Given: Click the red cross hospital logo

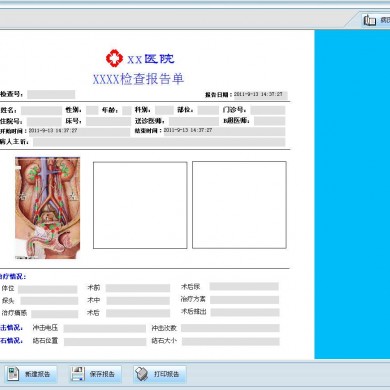Looking at the screenshot, I should pyautogui.click(x=114, y=58).
